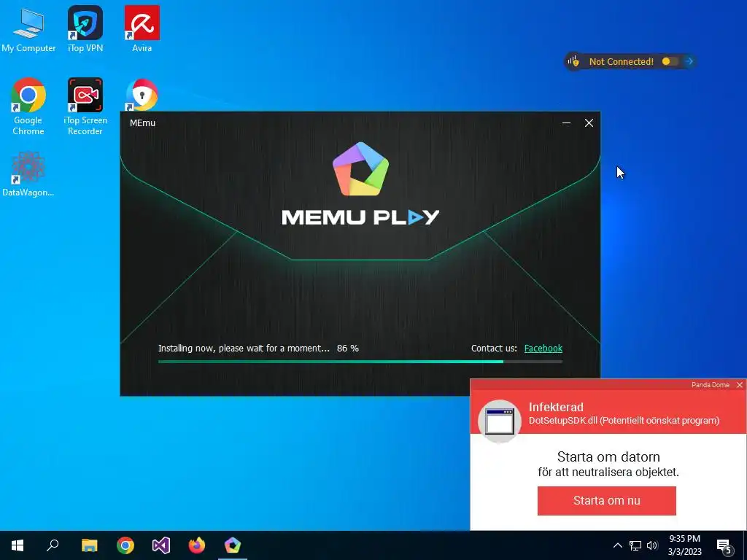Click the MEmu Play pentagon logo
The height and width of the screenshot is (560, 747).
coord(360,168)
